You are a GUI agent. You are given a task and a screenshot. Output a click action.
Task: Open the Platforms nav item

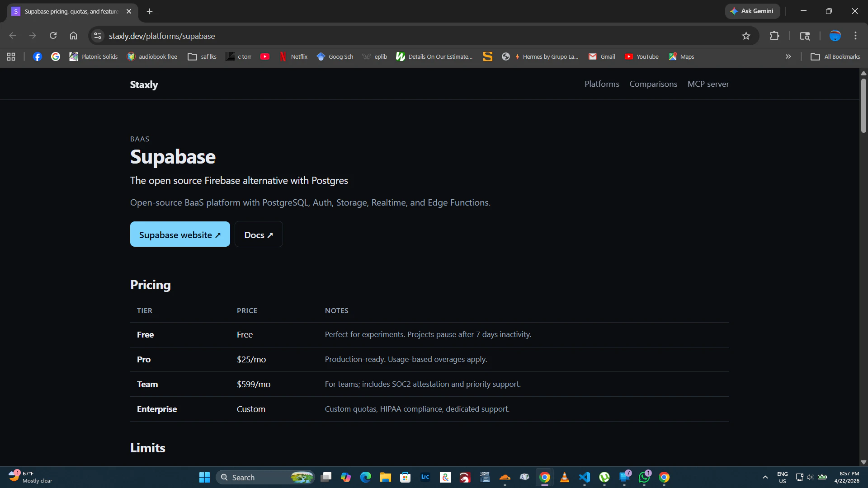pyautogui.click(x=602, y=84)
